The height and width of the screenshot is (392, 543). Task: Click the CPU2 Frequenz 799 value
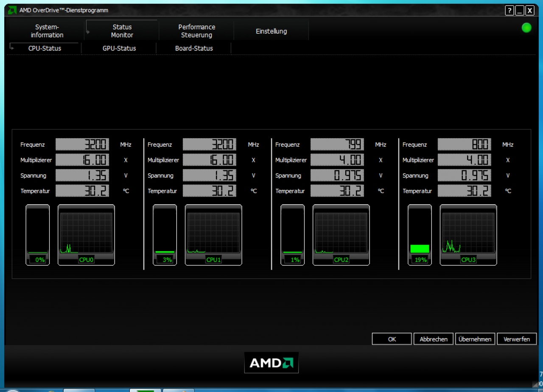coord(337,145)
